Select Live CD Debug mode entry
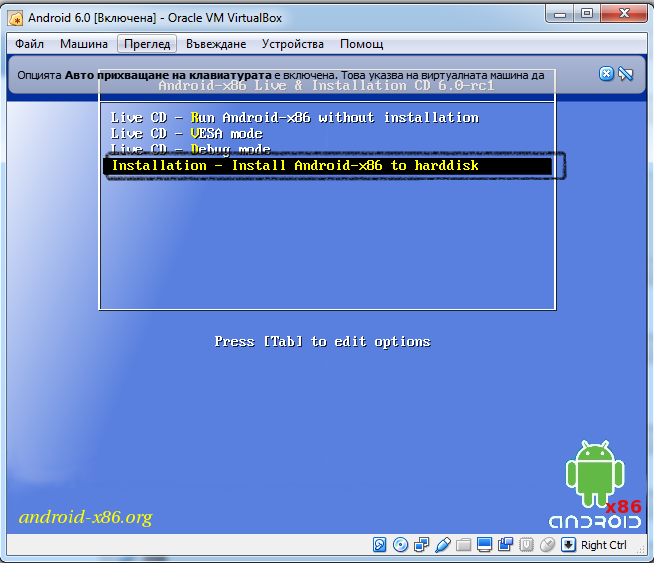This screenshot has width=654, height=563. click(190, 148)
